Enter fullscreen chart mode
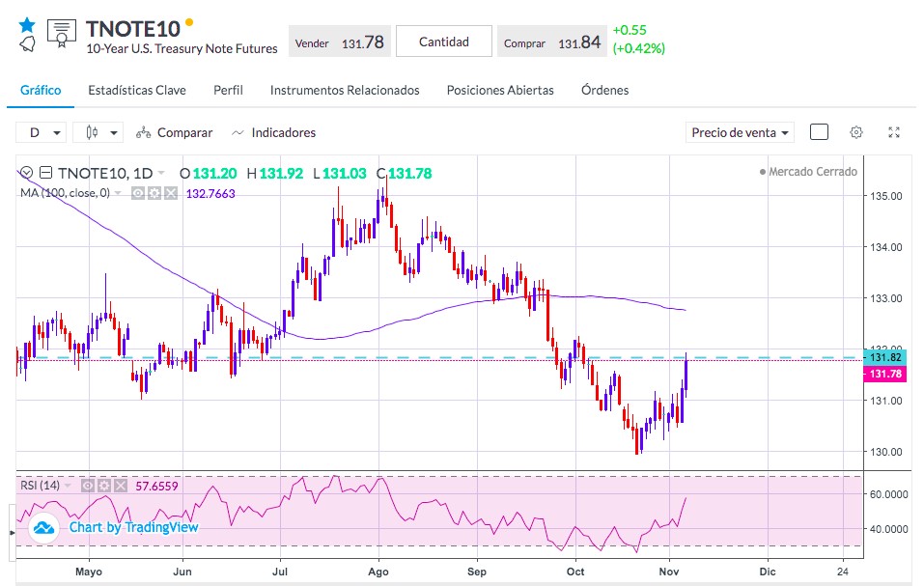This screenshot has width=924, height=586. pos(894,132)
